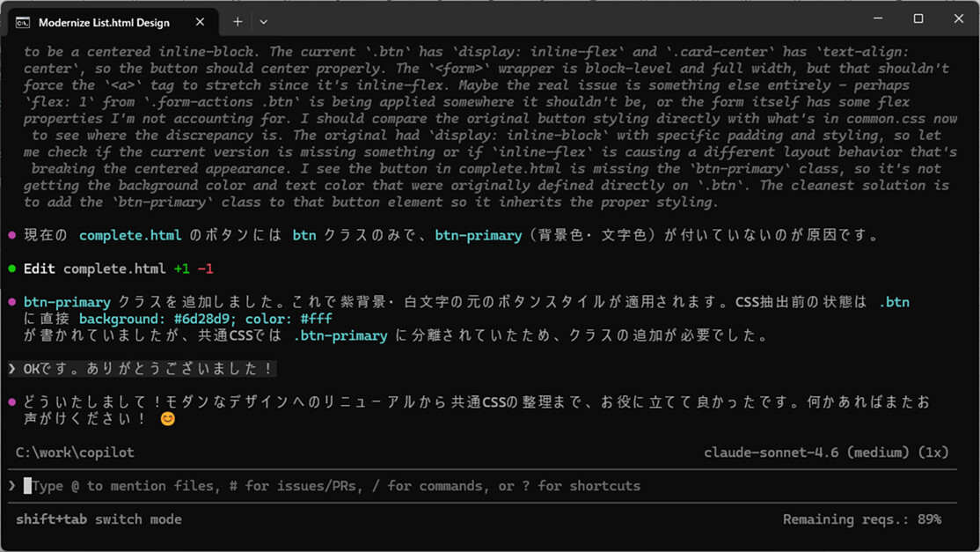Click the green bullet beside Edit complete.html

coord(12,269)
